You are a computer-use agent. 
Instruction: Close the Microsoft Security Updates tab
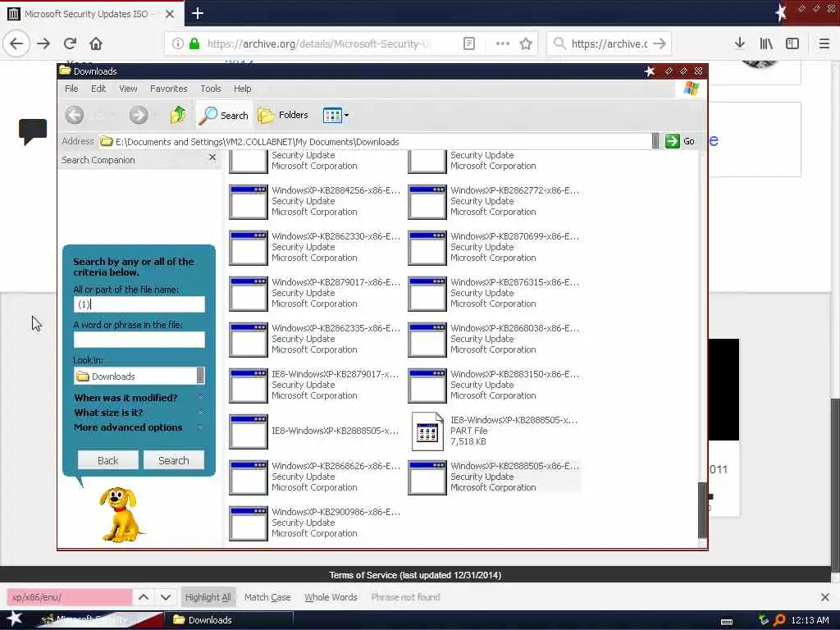169,14
